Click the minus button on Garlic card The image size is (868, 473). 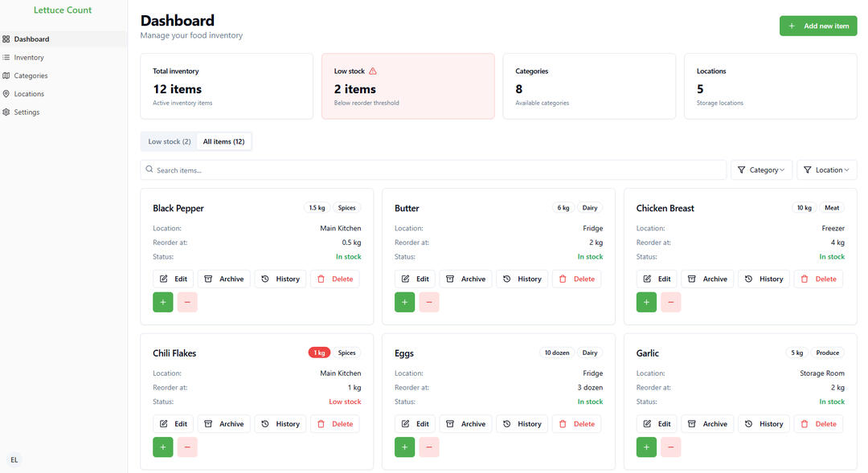click(670, 447)
